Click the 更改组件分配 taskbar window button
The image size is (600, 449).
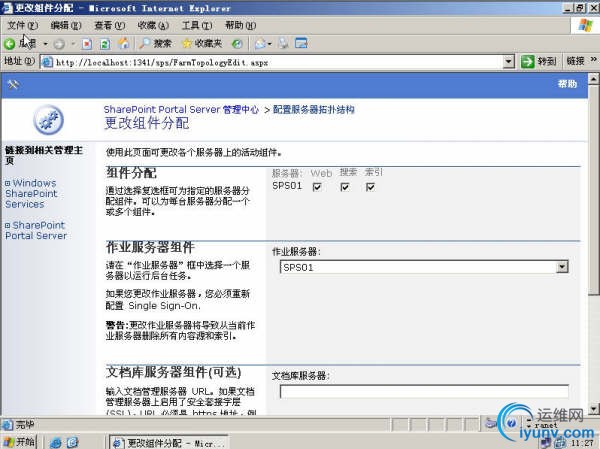pos(169,443)
